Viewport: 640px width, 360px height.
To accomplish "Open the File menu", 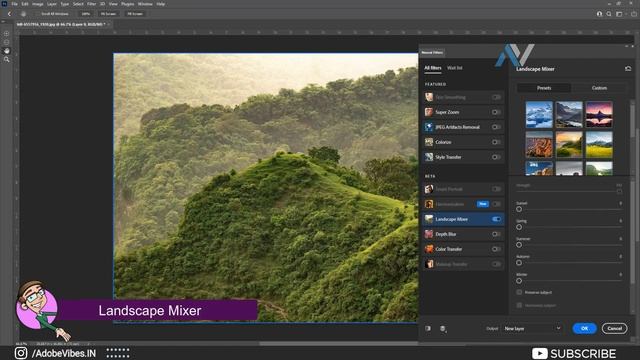I will [x=14, y=4].
